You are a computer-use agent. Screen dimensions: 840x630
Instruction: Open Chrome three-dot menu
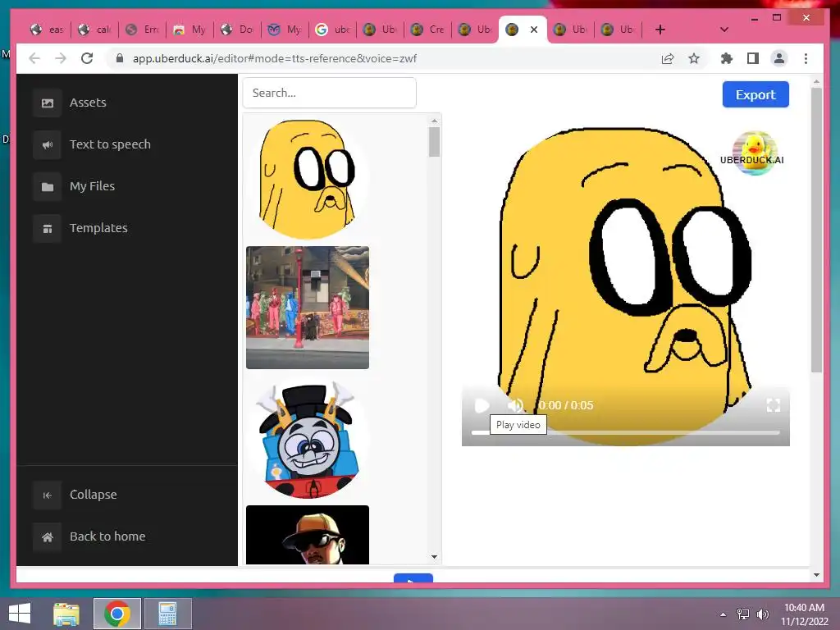tap(806, 58)
